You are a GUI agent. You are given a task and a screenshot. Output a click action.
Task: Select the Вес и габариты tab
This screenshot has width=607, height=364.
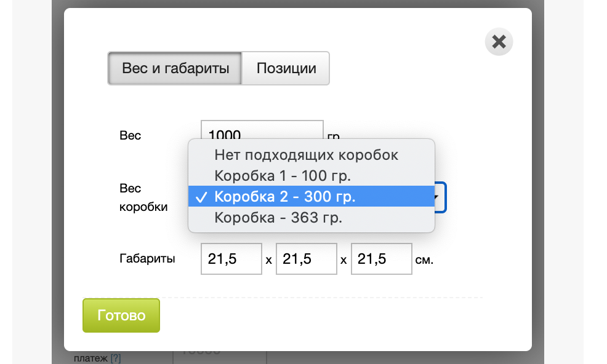pos(175,68)
